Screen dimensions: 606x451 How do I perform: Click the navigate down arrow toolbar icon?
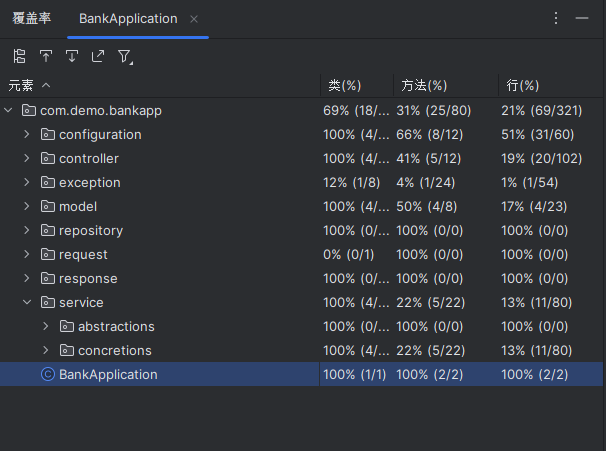point(72,56)
